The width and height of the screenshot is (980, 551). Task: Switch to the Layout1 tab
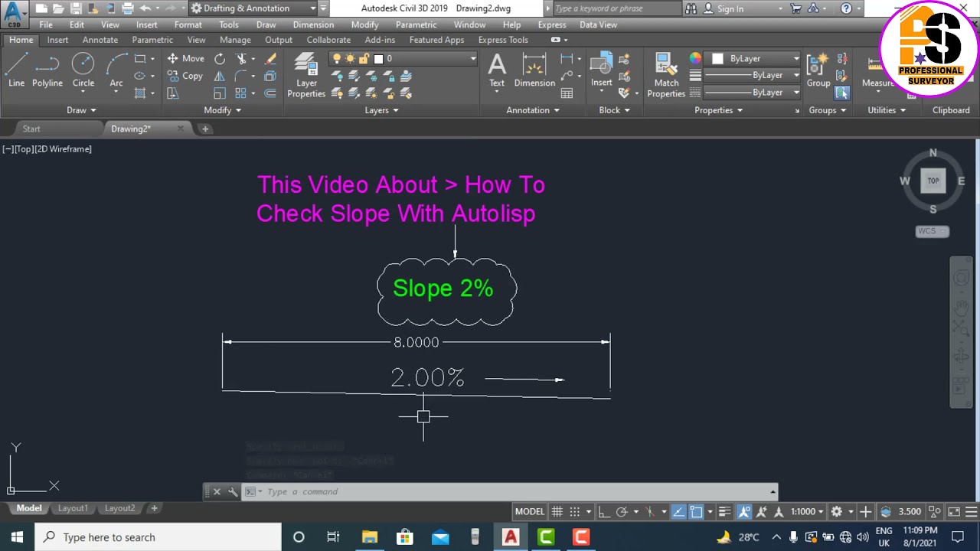click(73, 508)
